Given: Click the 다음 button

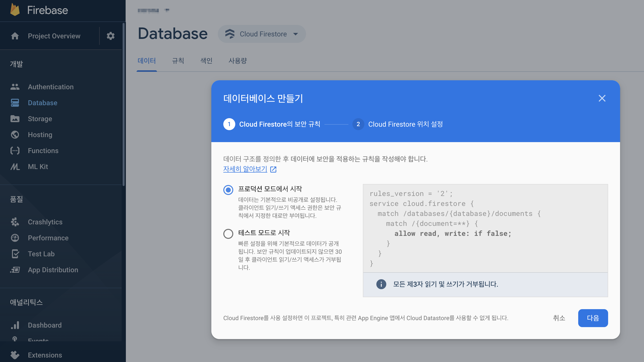Looking at the screenshot, I should coord(592,318).
